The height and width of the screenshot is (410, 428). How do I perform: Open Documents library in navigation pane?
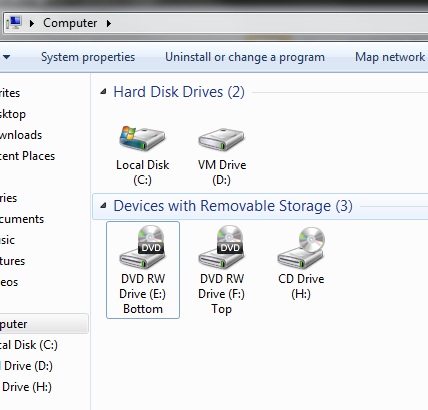[x=22, y=219]
